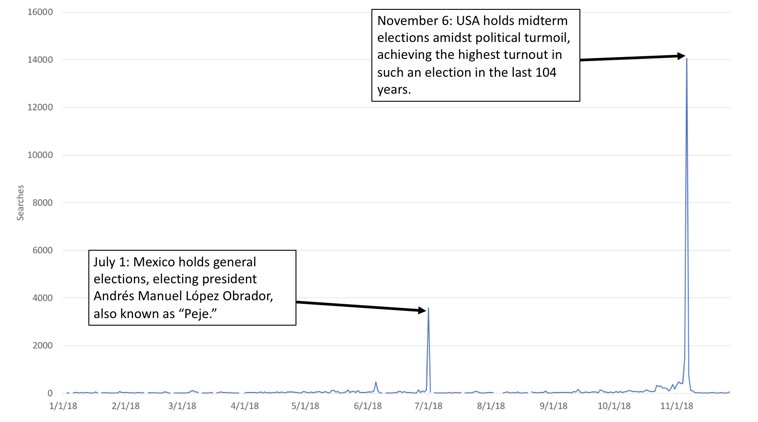
Task: Select the 9/1/18 date on the x-axis
Action: pyautogui.click(x=552, y=406)
